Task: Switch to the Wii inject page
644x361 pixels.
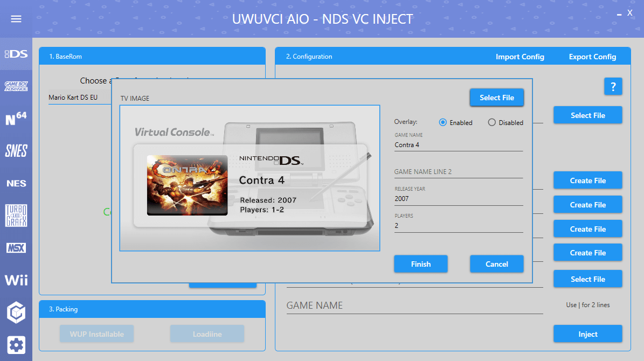Action: [x=16, y=280]
